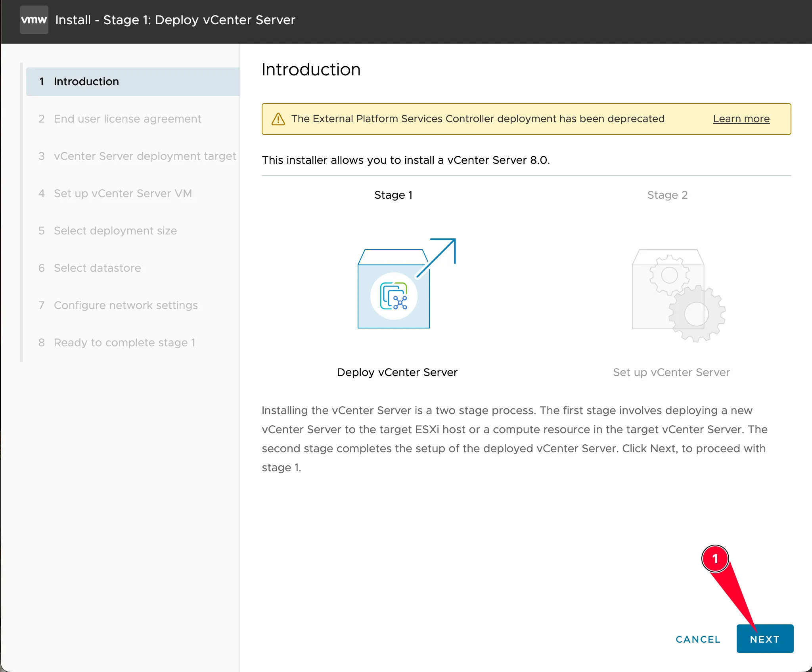The image size is (812, 672).
Task: Click the vmw logo icon
Action: tap(34, 20)
